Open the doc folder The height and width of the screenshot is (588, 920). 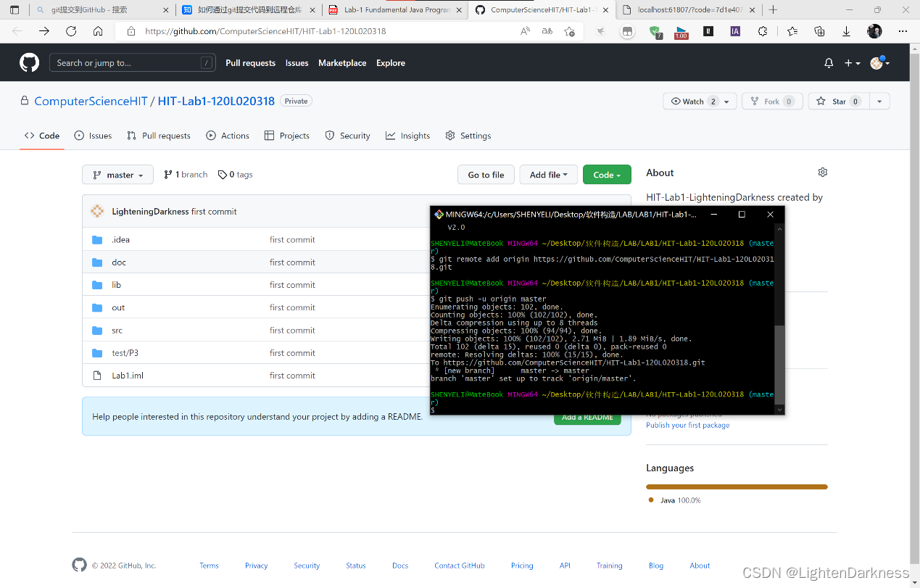119,262
